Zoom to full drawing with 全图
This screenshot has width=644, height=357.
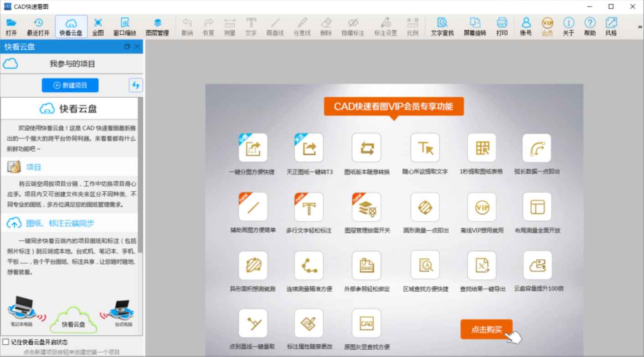98,26
